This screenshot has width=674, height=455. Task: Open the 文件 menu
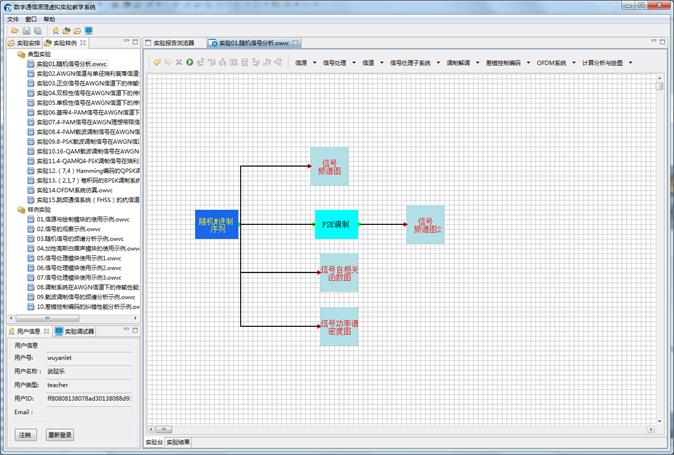(x=13, y=19)
